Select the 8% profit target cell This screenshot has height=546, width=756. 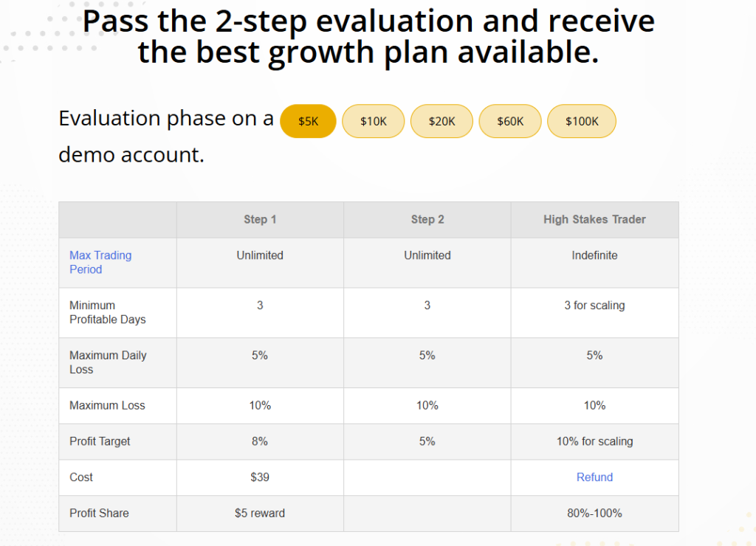tap(260, 441)
